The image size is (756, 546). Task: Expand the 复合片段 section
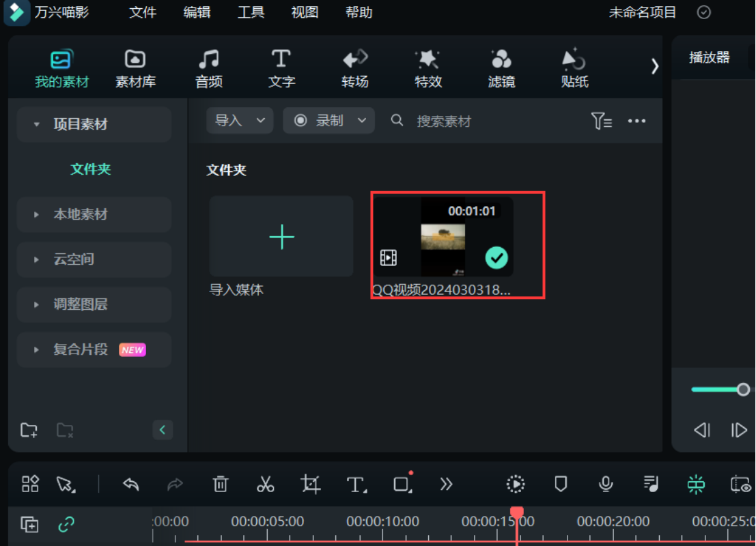[37, 349]
